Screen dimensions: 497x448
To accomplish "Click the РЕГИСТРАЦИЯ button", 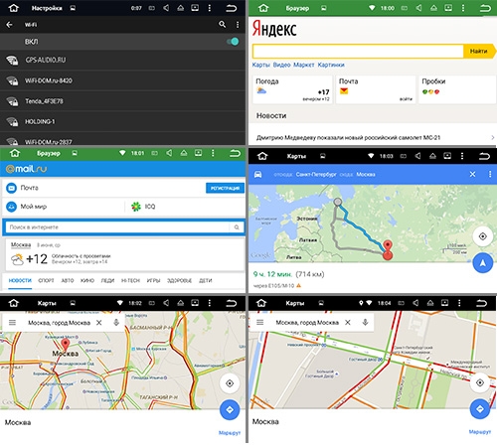I will (225, 188).
